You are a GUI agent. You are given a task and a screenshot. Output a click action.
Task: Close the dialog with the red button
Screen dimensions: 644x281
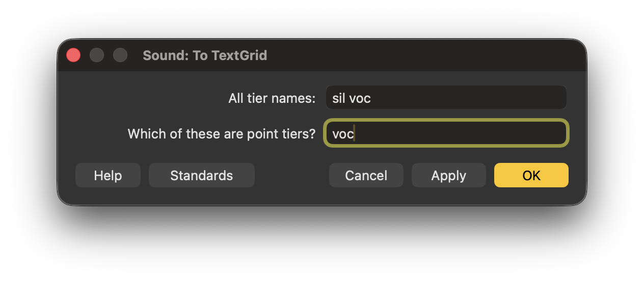point(73,55)
